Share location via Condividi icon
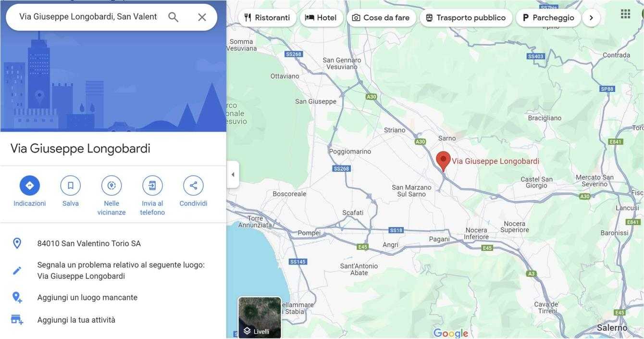 tap(193, 186)
